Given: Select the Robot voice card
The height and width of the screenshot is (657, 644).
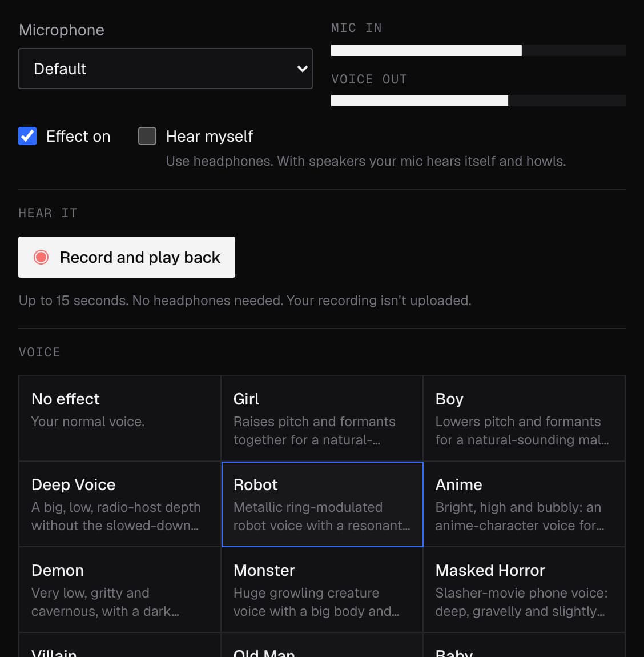Looking at the screenshot, I should tap(322, 504).
